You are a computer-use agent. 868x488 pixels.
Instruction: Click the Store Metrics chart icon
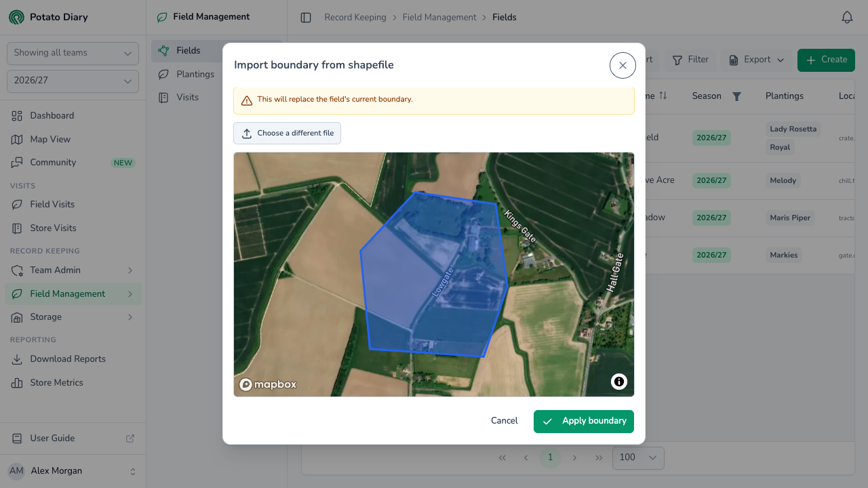[x=17, y=383]
